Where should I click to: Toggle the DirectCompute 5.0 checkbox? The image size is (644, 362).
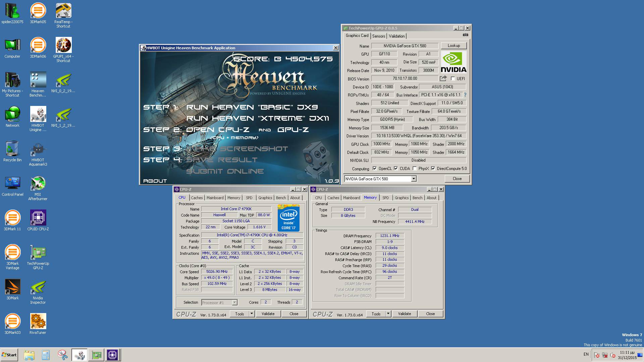433,169
